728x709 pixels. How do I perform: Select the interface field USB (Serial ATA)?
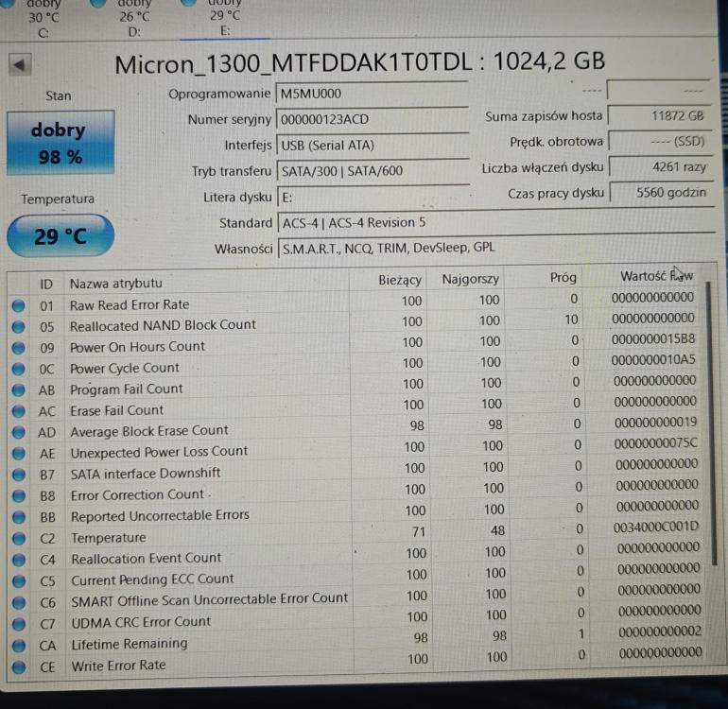click(x=373, y=146)
